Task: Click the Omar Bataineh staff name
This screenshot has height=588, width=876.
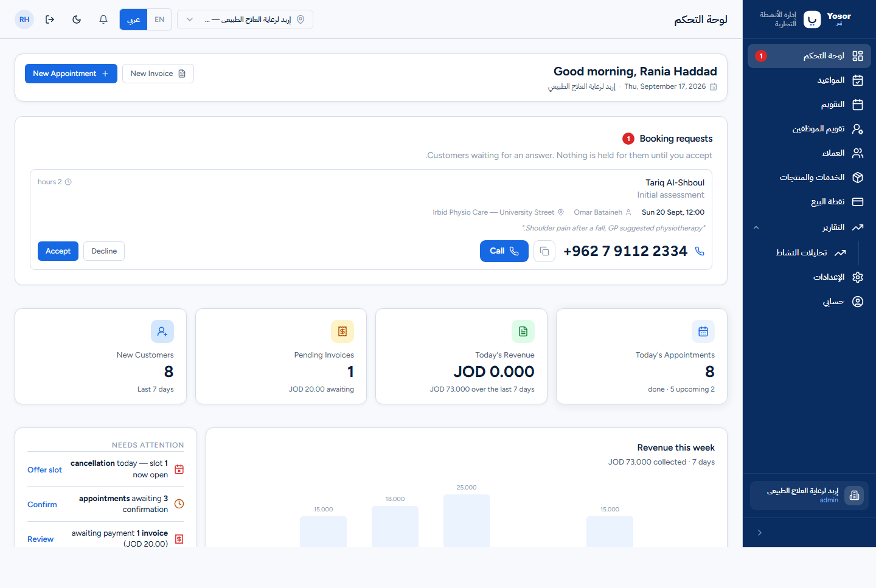Action: pyautogui.click(x=598, y=212)
